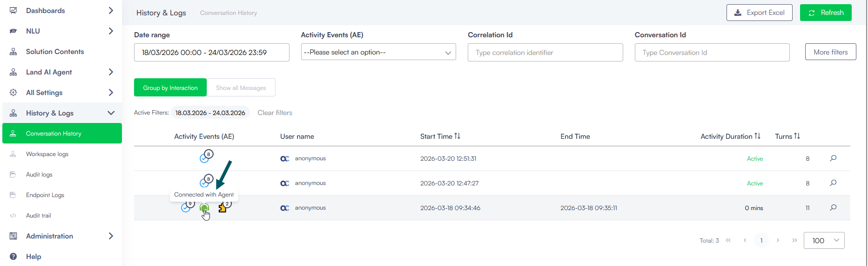Screen dimensions: 868x266
Task: Open details with the 09:34:46 row magnifier
Action: click(833, 208)
